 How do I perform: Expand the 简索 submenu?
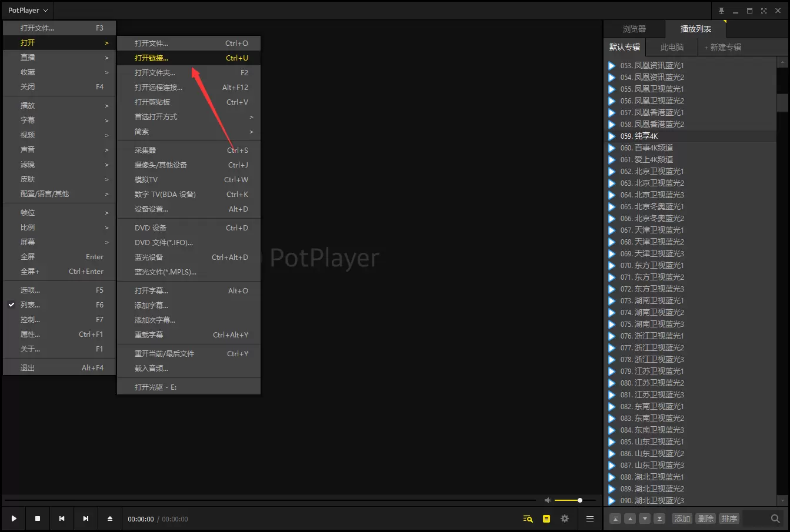click(x=189, y=132)
